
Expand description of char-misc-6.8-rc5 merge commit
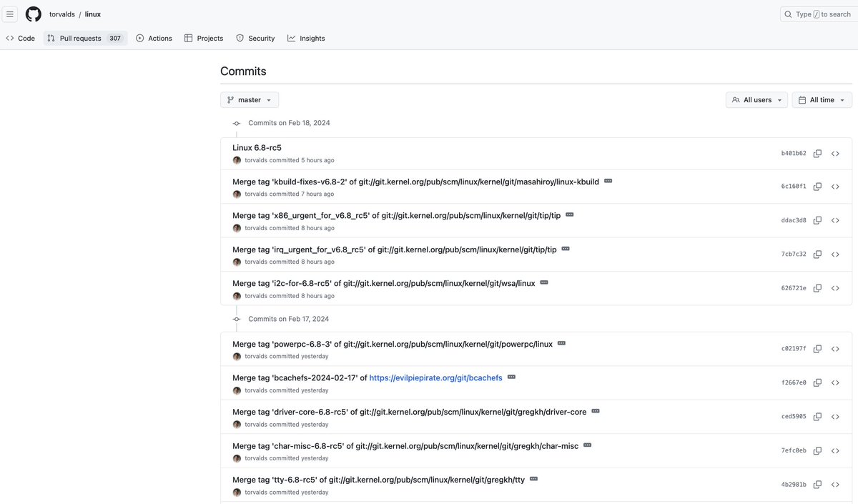click(x=587, y=445)
